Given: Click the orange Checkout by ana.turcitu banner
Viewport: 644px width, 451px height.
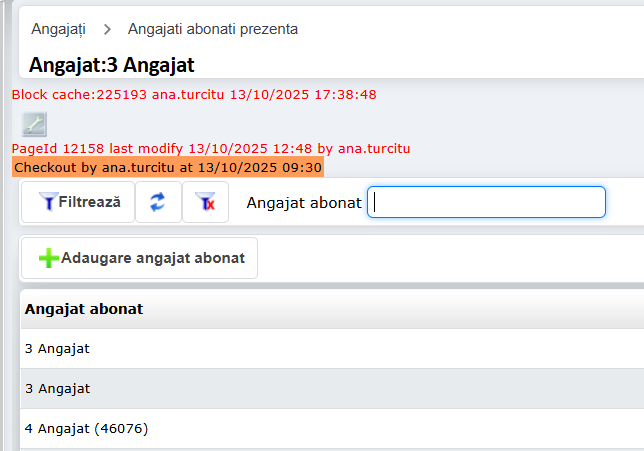Looking at the screenshot, I should click(x=168, y=167).
